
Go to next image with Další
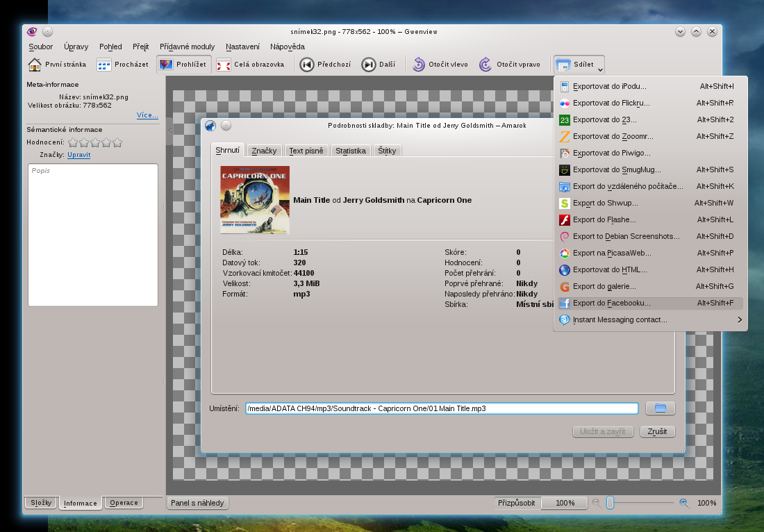369,65
